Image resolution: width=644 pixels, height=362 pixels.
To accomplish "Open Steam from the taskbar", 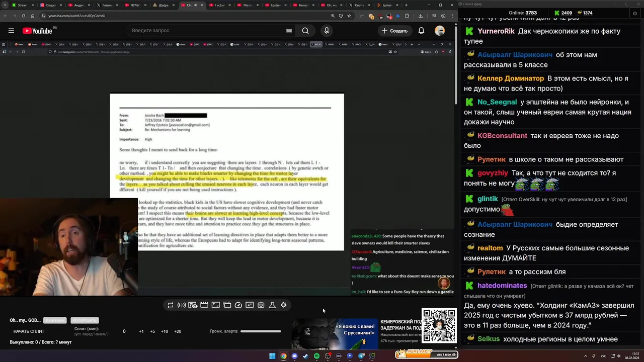I will coord(305,356).
